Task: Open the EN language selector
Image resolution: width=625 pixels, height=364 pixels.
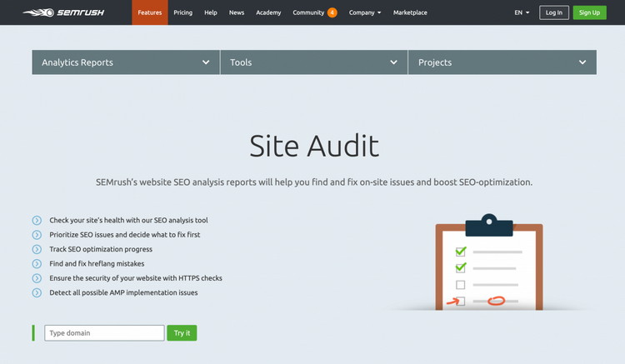Action: point(522,12)
